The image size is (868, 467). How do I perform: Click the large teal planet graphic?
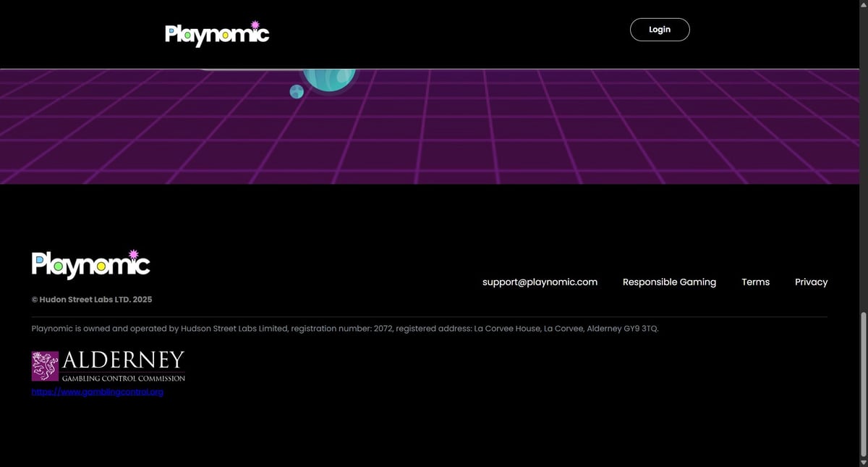[329, 78]
